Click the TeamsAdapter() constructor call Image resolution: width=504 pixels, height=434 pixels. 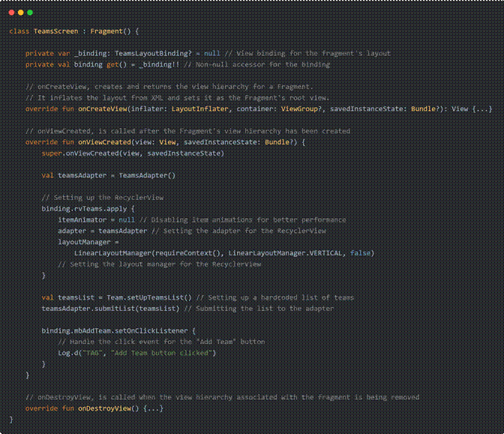pos(147,176)
